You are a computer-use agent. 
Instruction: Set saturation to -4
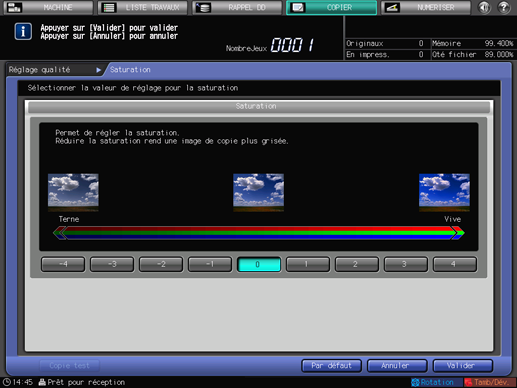[63, 264]
